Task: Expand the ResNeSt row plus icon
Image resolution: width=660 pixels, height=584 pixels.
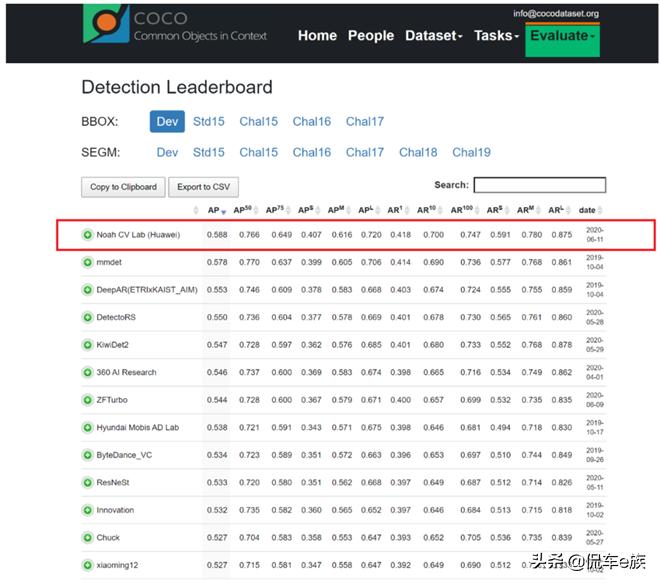Action: [x=88, y=482]
